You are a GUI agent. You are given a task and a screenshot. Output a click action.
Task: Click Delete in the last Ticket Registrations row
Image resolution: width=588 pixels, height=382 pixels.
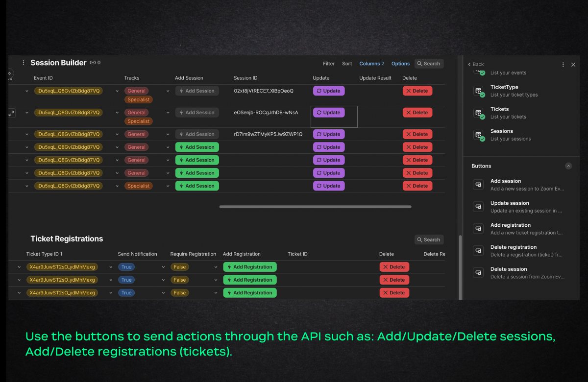click(394, 293)
